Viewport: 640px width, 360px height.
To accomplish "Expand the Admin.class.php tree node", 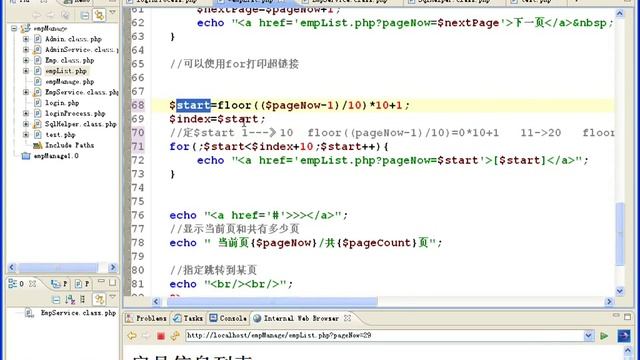I will pyautogui.click(x=26, y=39).
